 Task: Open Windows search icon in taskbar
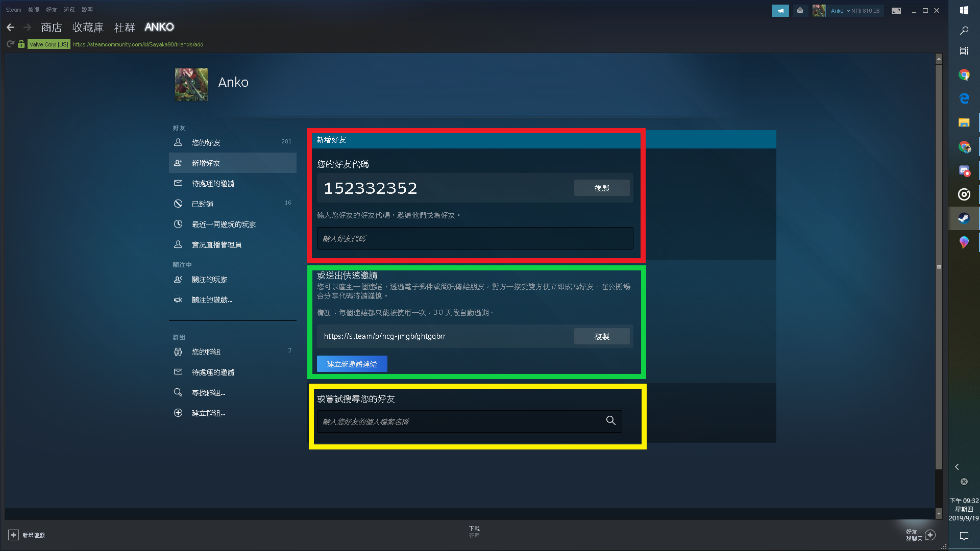point(964,31)
